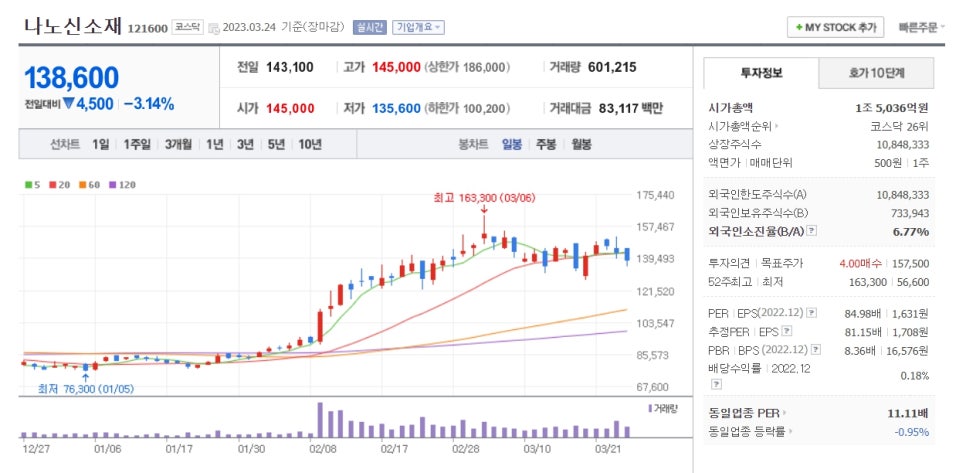Click help icon next to PBR BPS(2022.12)
Image resolution: width=966 pixels, height=473 pixels.
[x=816, y=350]
